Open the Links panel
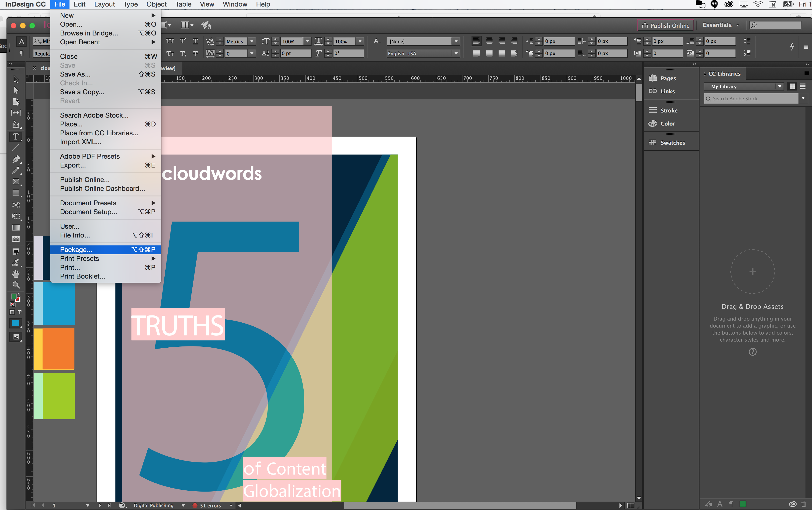The height and width of the screenshot is (510, 812). point(667,91)
